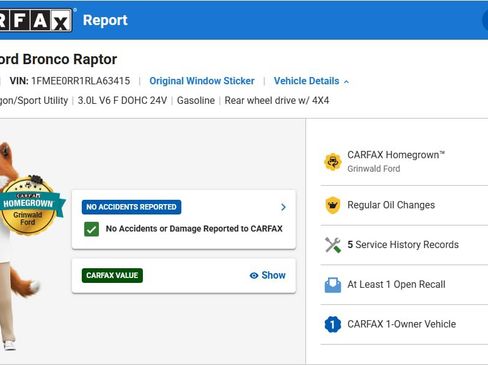The width and height of the screenshot is (488, 366).
Task: Click the Ford Bronco Raptor title
Action: pyautogui.click(x=58, y=59)
